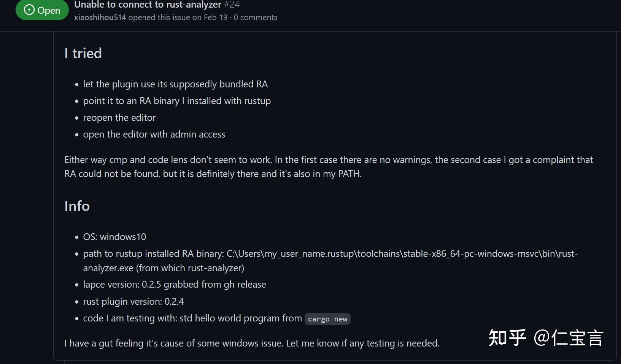Click the circle icon inside the Open badge
Screen dimensions: 621x364
coord(29,10)
